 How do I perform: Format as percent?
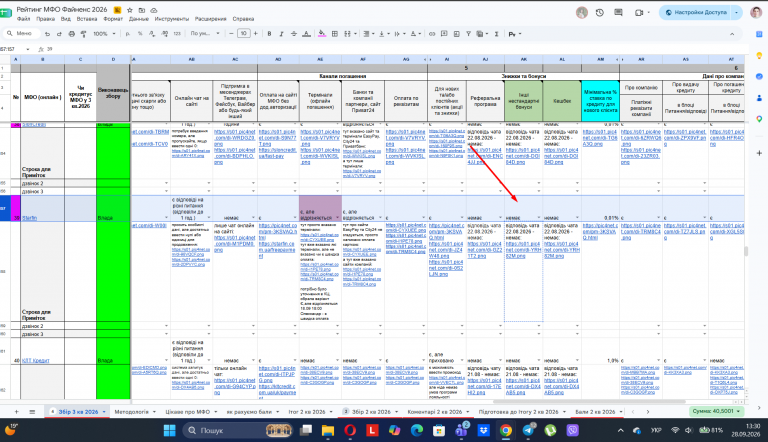(140, 34)
